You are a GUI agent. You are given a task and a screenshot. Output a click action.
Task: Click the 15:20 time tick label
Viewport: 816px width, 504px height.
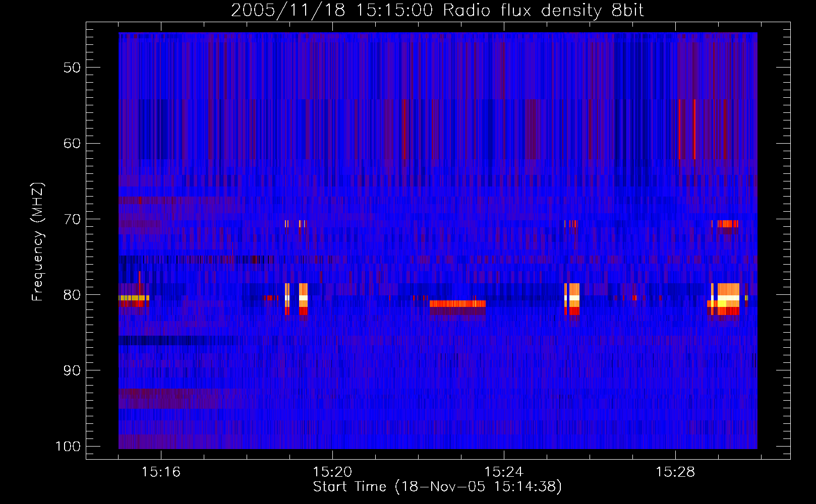coord(332,472)
